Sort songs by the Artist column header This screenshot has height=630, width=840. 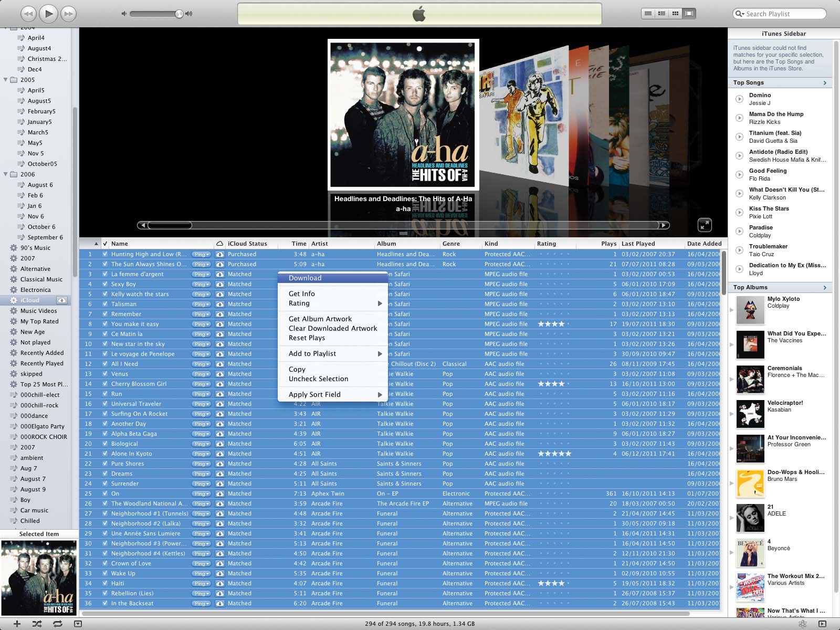point(341,244)
